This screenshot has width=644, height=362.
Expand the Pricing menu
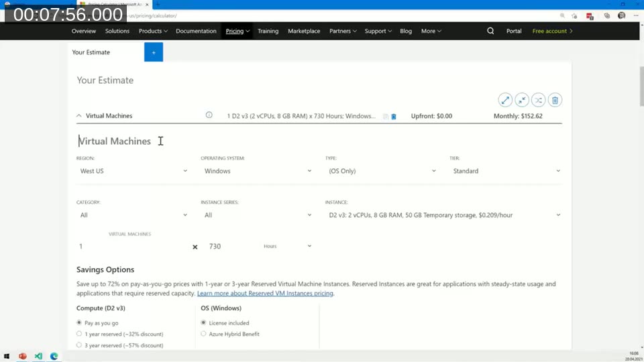[x=237, y=32]
